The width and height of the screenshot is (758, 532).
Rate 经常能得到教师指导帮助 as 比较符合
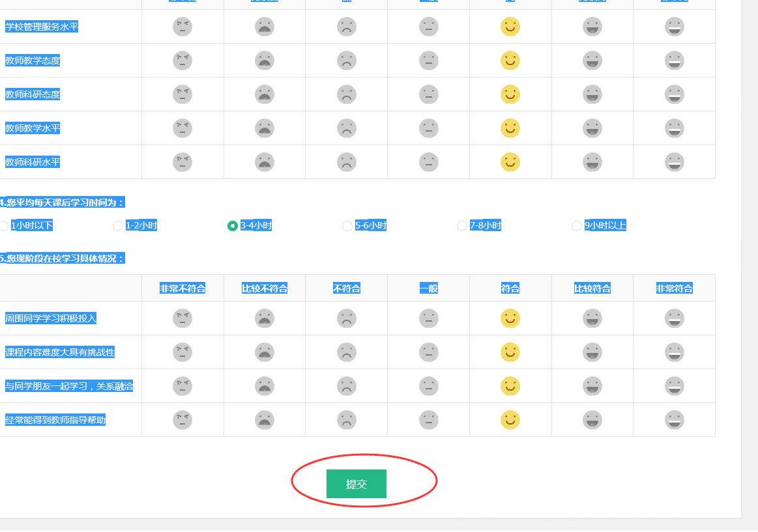click(x=592, y=420)
